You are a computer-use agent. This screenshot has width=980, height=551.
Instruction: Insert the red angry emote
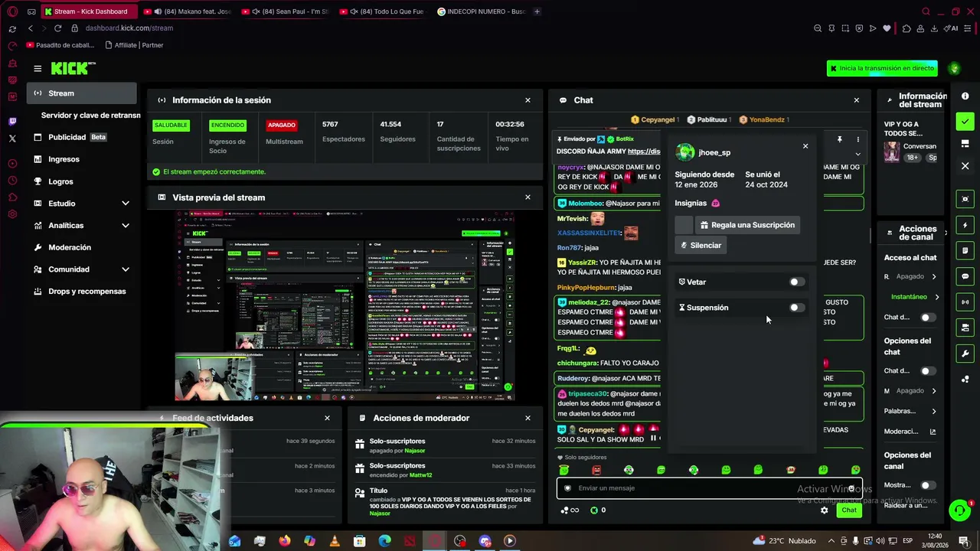596,470
